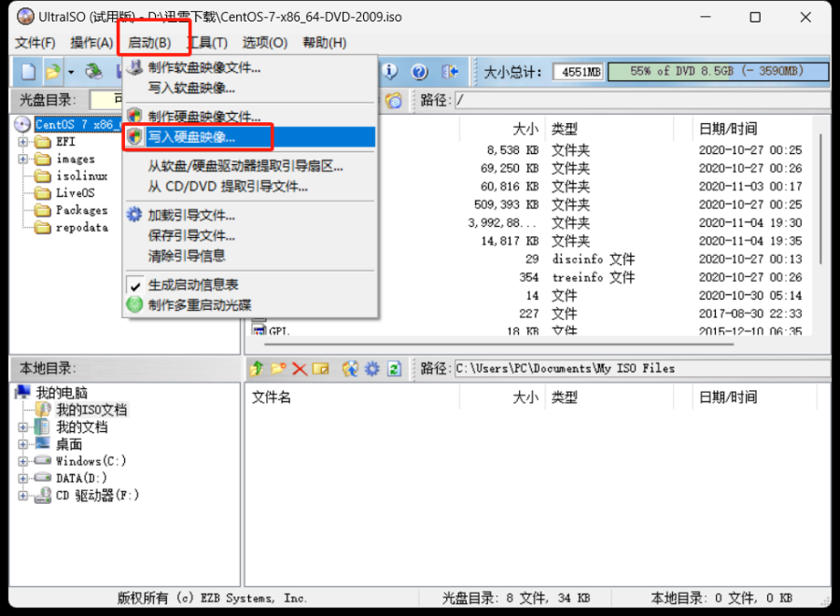Select 写入硬盘映像... menu entry
The image size is (840, 616).
[x=250, y=137]
